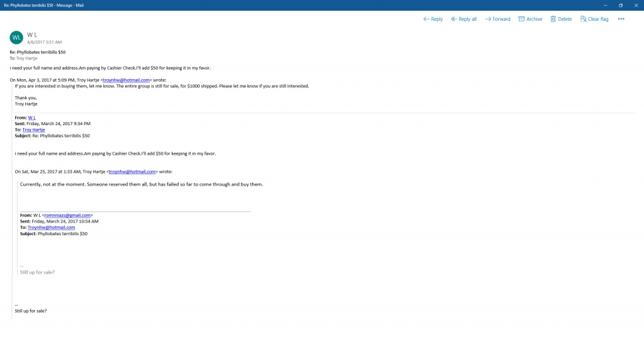Open the W L sender name header

point(32,35)
